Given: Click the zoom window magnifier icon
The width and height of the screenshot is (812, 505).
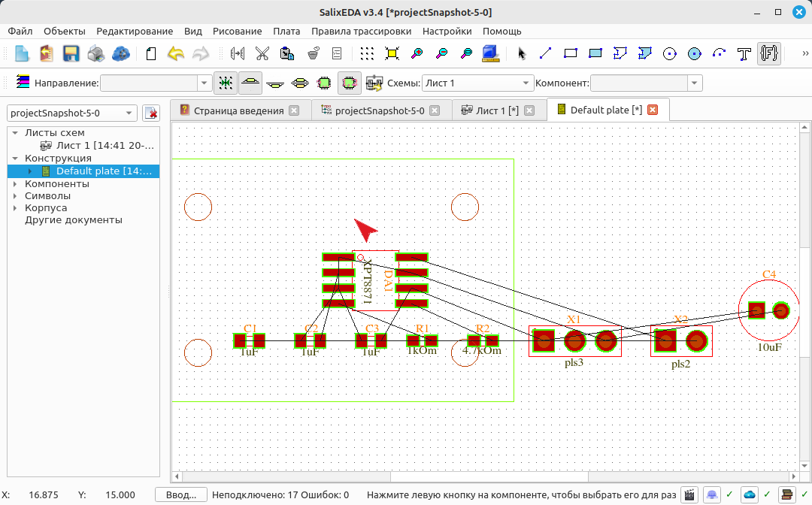Looking at the screenshot, I should pos(467,53).
